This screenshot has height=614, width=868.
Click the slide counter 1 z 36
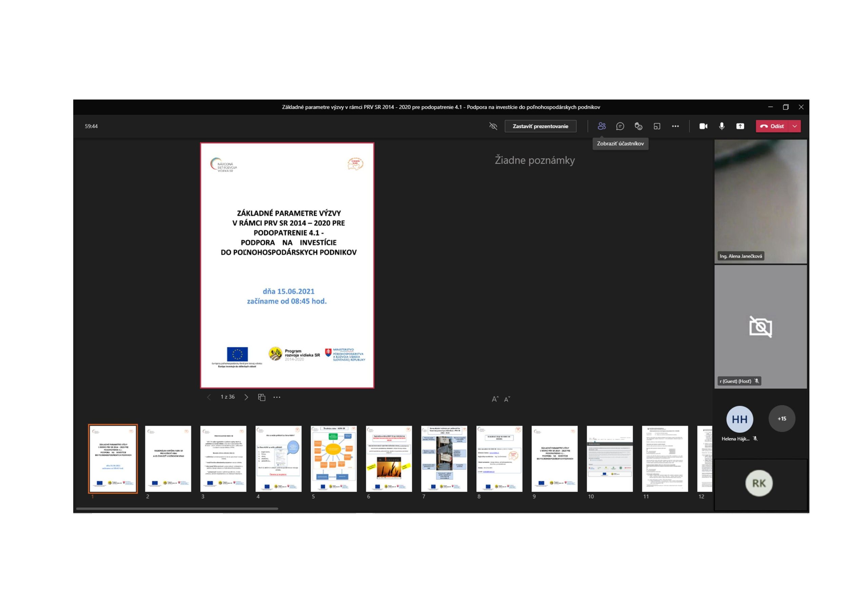tap(228, 397)
